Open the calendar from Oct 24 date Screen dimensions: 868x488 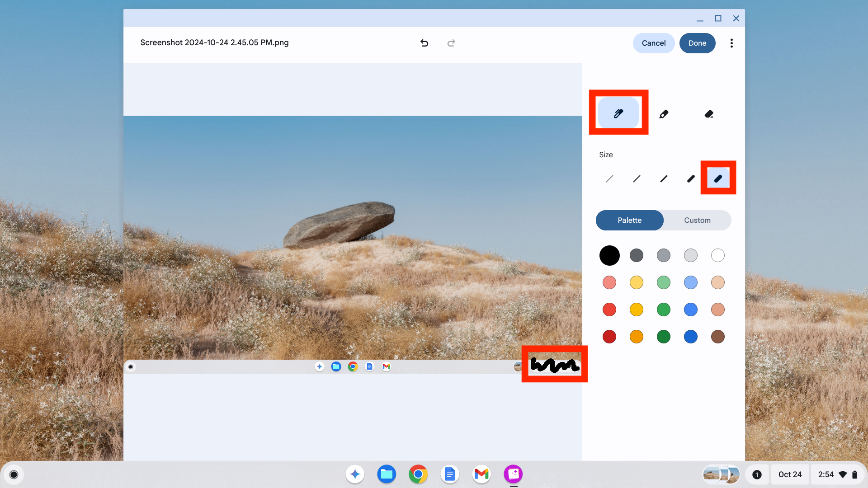[790, 474]
